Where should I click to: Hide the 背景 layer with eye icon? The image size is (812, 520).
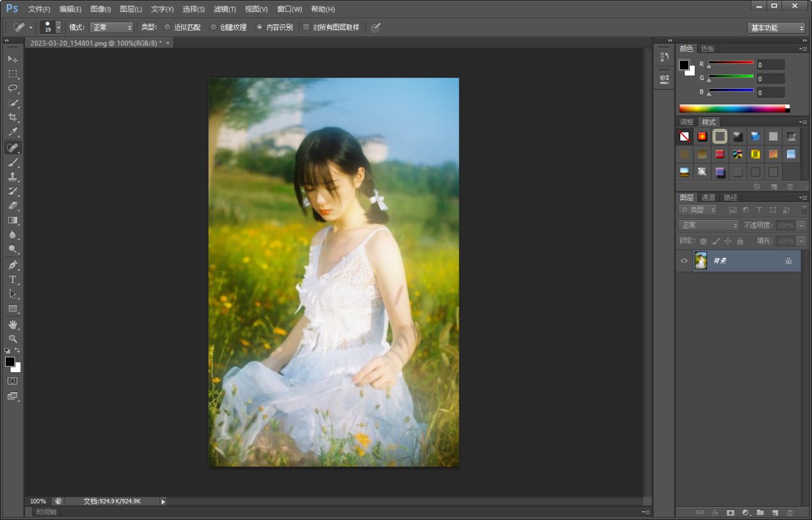click(684, 261)
